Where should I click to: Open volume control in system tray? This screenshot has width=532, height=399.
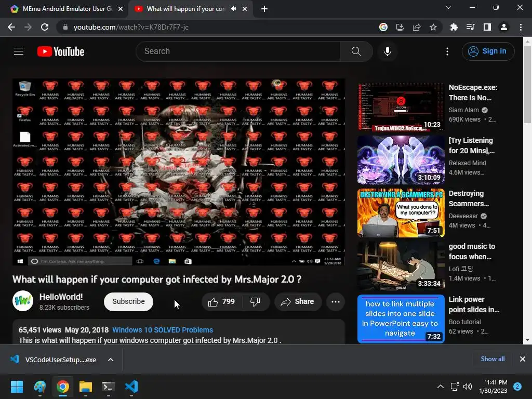(468, 387)
